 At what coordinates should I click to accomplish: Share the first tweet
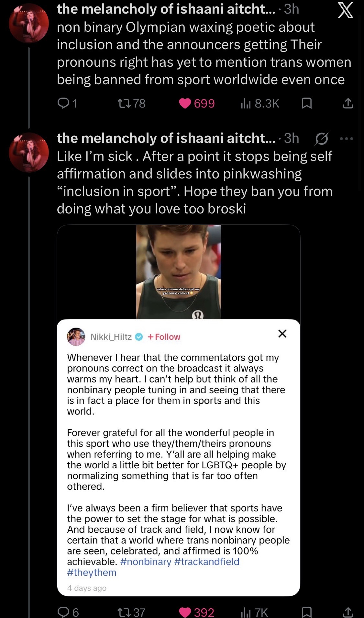tap(348, 103)
